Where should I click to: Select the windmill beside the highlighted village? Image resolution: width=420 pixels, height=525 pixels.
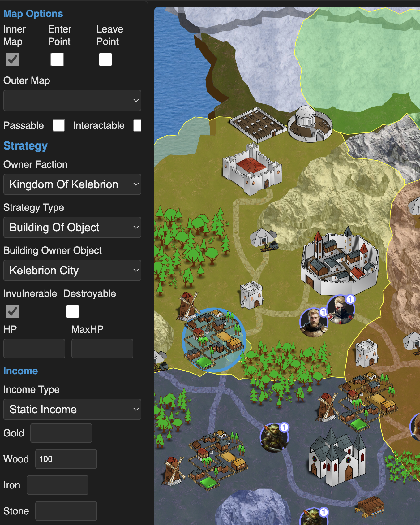(x=188, y=306)
